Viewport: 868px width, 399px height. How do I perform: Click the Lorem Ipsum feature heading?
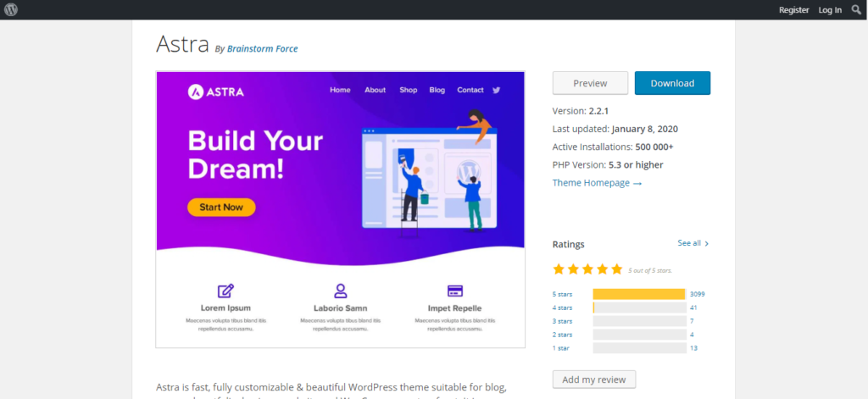(225, 308)
